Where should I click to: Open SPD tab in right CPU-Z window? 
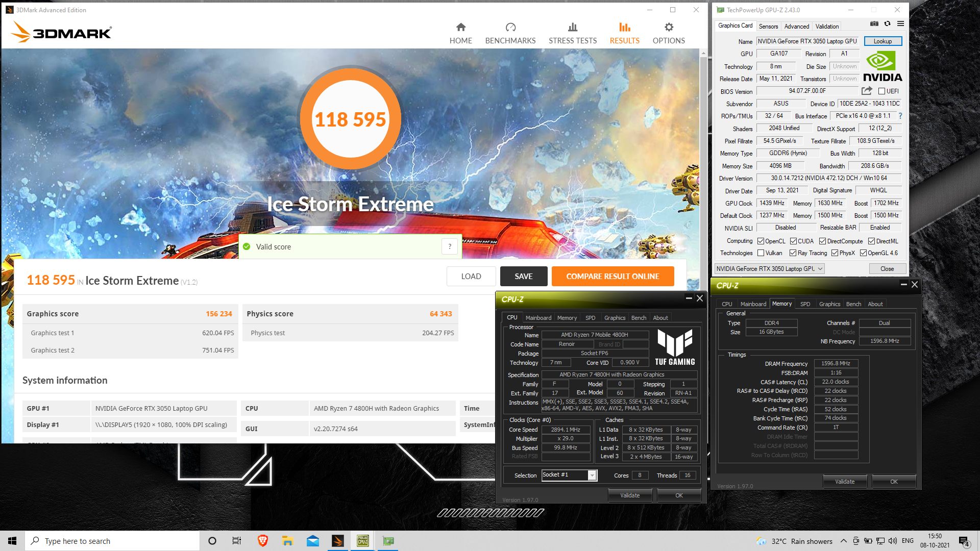click(x=805, y=304)
